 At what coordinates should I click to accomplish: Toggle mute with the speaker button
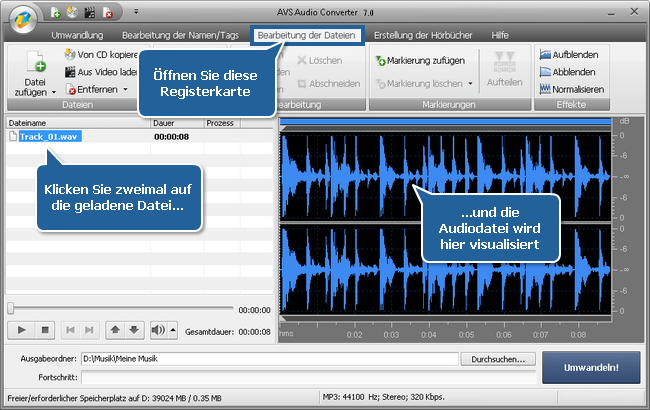point(158,330)
